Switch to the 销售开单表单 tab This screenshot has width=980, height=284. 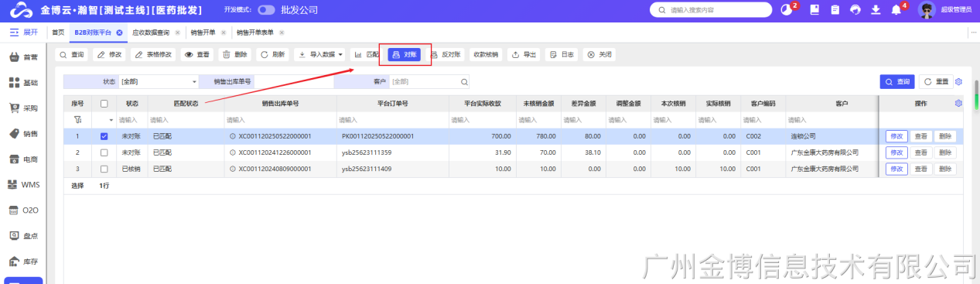point(255,32)
